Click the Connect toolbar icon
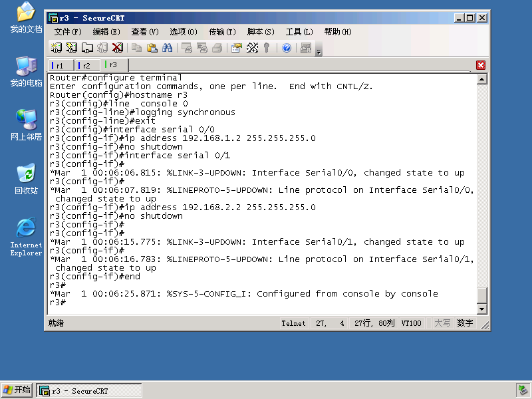The width and height of the screenshot is (532, 399). pyautogui.click(x=57, y=48)
